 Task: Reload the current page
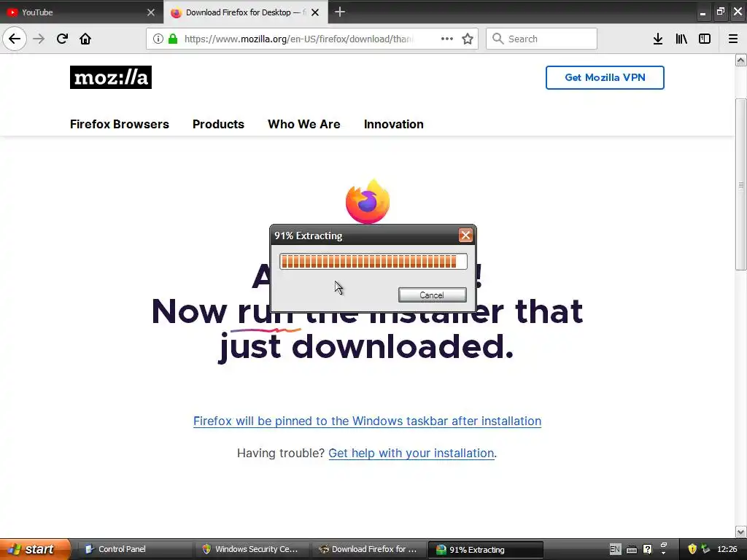pyautogui.click(x=62, y=39)
